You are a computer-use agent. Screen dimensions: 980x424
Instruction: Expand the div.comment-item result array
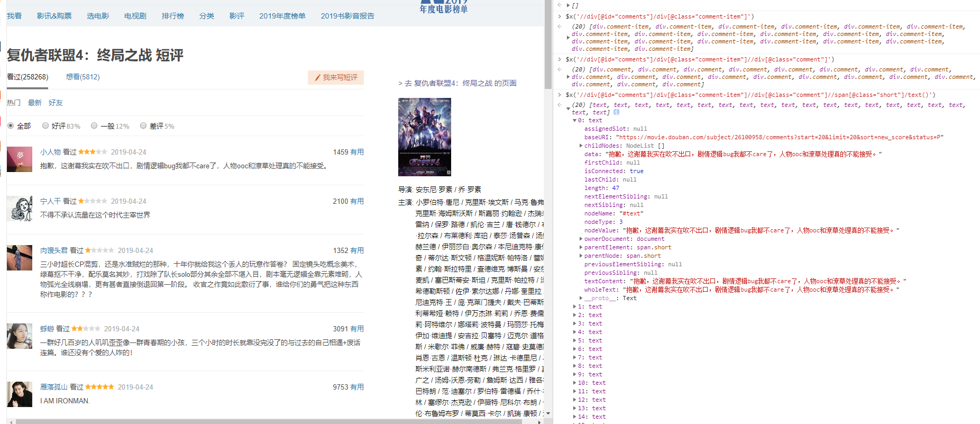tap(568, 38)
